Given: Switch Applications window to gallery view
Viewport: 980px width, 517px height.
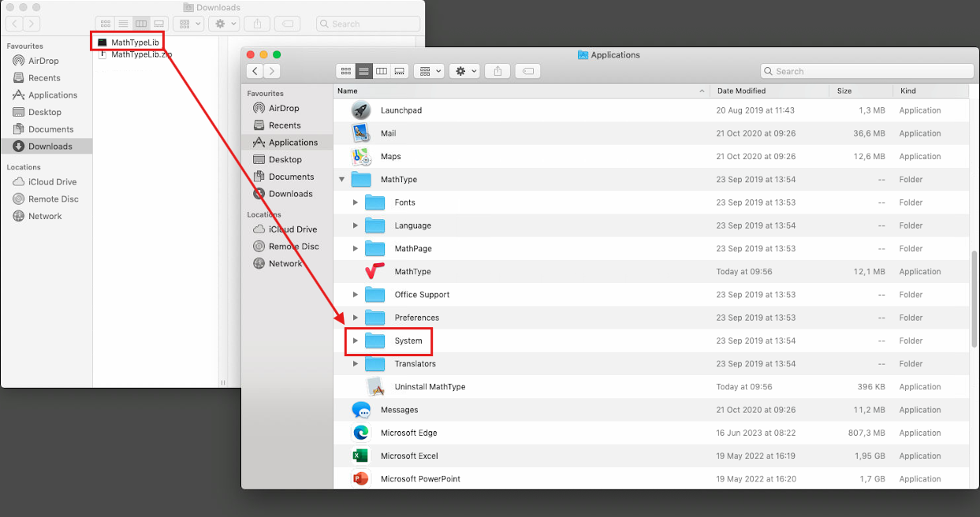Looking at the screenshot, I should [400, 71].
